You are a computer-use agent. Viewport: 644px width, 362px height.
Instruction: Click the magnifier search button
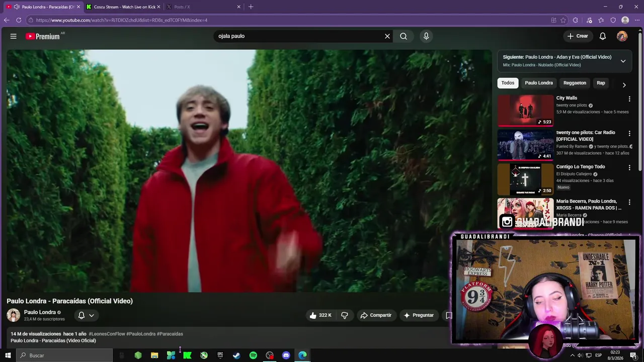404,36
